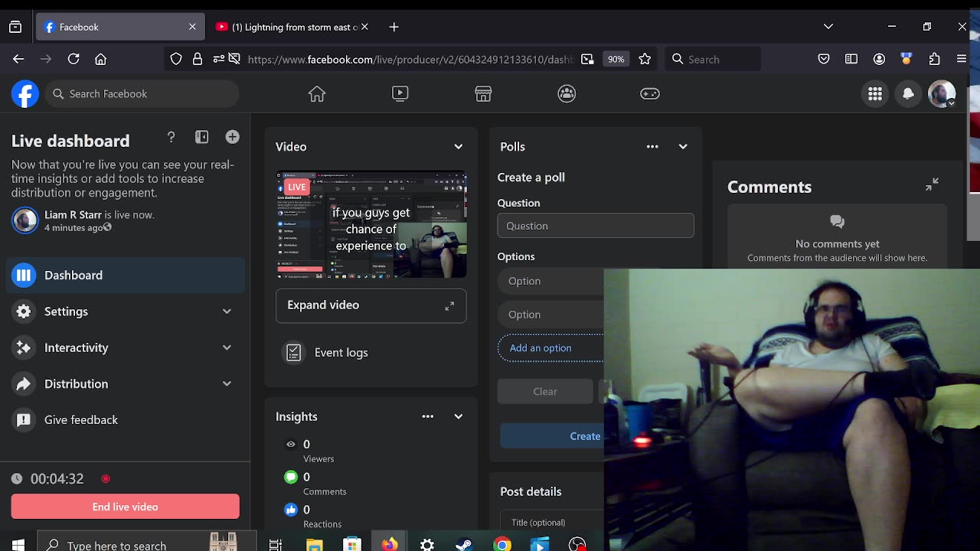Click the expand arrows in Expand video
This screenshot has width=980, height=551.
point(449,306)
